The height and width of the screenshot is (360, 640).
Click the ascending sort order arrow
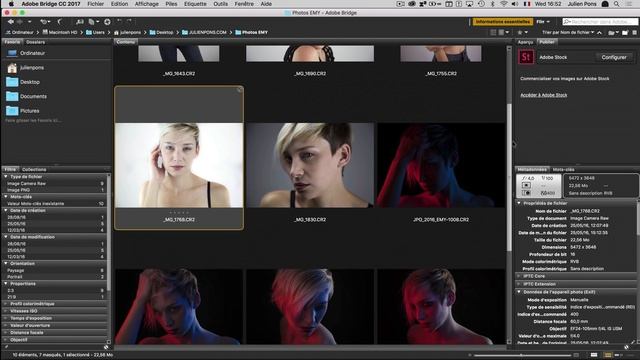tap(599, 32)
